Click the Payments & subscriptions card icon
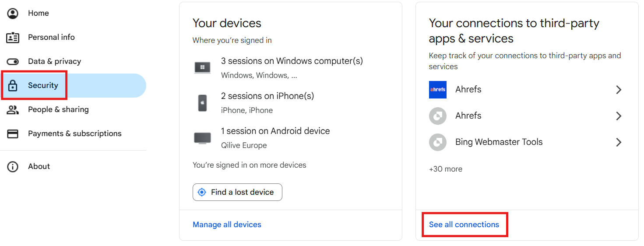The image size is (644, 246). pyautogui.click(x=13, y=134)
